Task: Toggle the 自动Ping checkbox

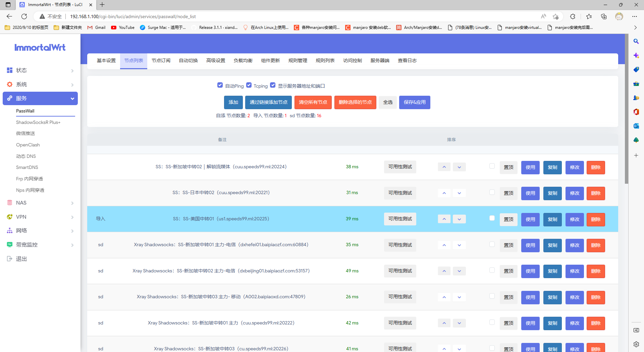Action: point(220,85)
